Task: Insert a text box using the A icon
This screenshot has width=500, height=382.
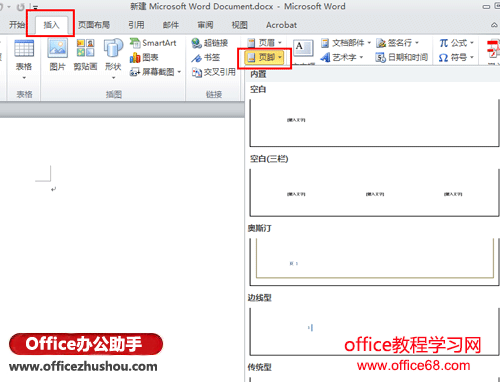Action: (x=303, y=48)
